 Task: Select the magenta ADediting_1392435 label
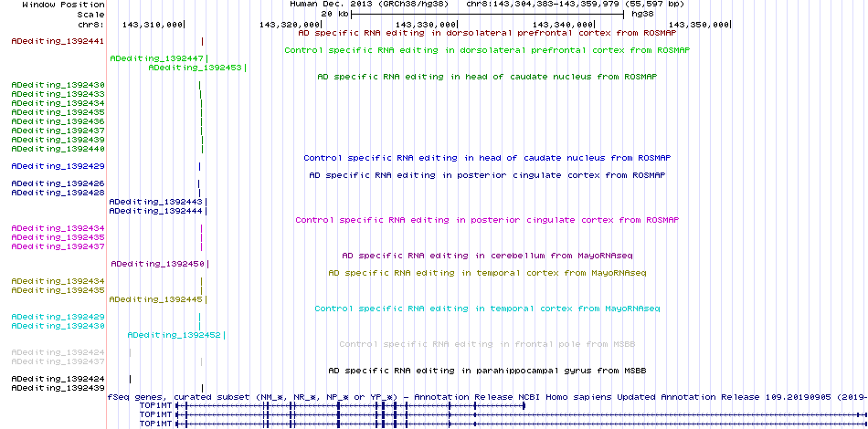pos(58,237)
